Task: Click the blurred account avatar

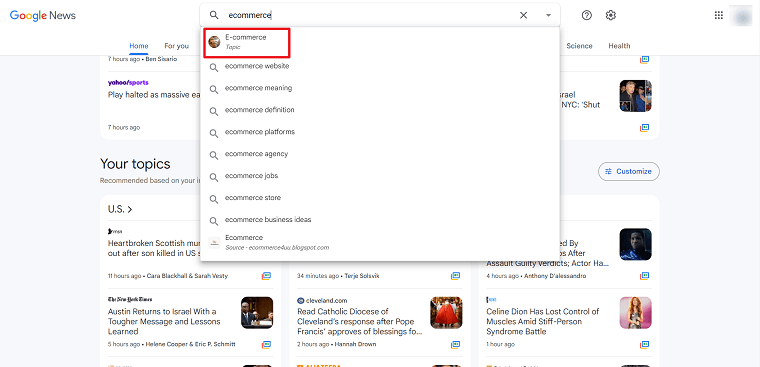Action: (x=741, y=15)
